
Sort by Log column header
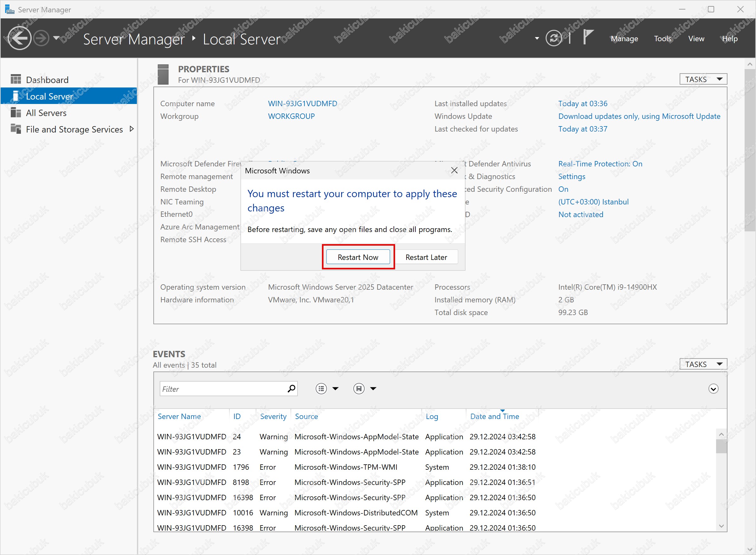pos(432,416)
